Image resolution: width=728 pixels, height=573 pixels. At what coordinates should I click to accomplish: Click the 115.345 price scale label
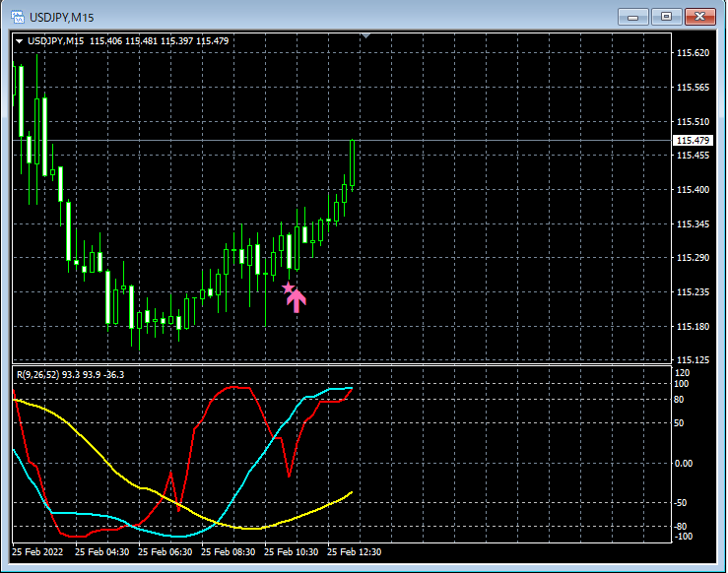693,224
